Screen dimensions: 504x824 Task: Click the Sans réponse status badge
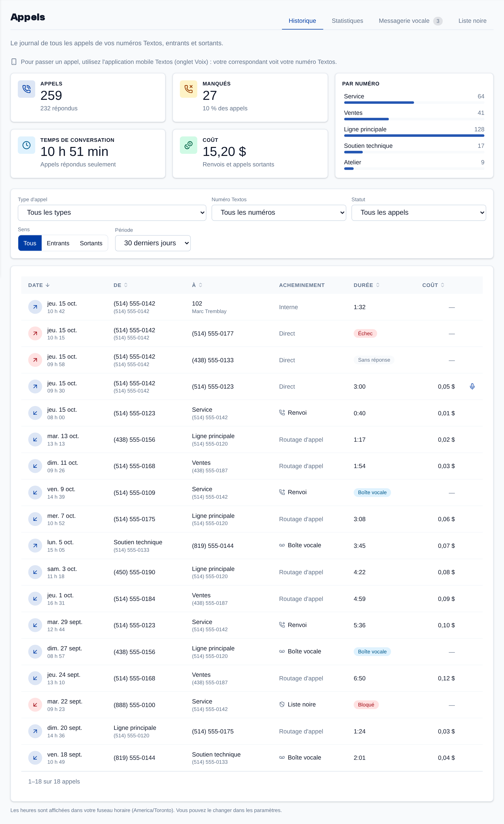[x=374, y=360]
